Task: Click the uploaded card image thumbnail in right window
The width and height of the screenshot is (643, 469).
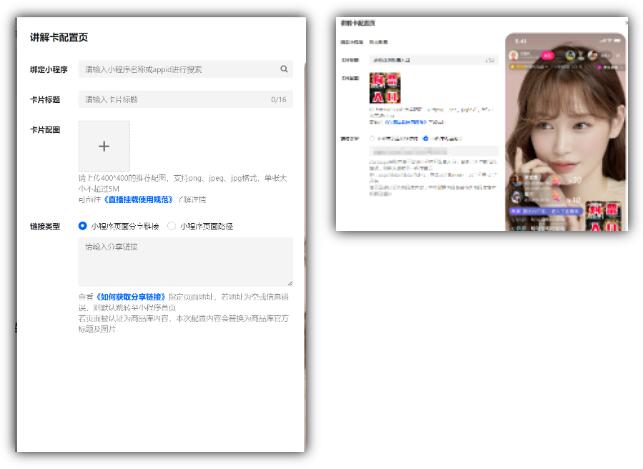Action: tap(385, 88)
